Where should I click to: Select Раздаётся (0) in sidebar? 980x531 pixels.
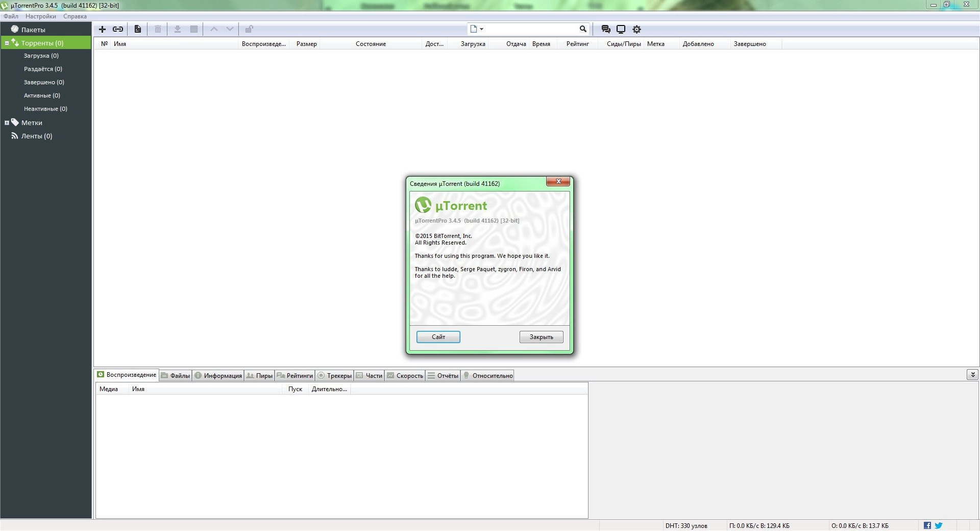tap(43, 69)
